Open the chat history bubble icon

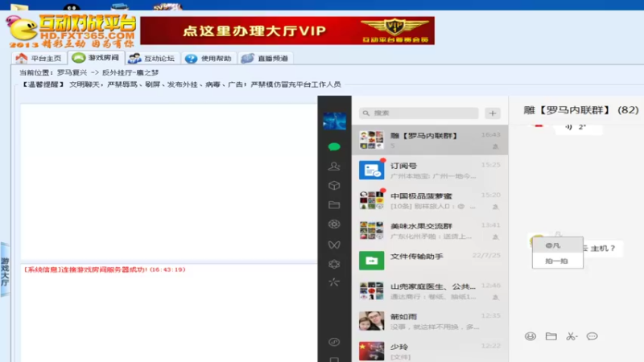coord(592,336)
